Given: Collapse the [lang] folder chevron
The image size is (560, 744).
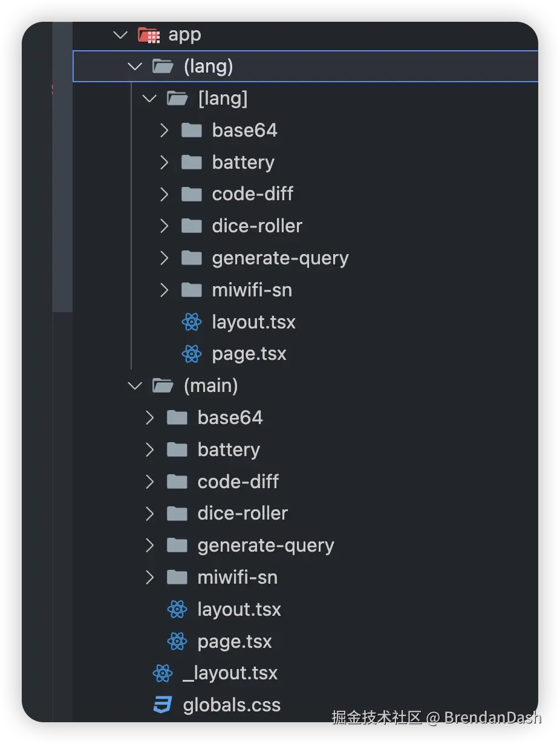Looking at the screenshot, I should [149, 99].
